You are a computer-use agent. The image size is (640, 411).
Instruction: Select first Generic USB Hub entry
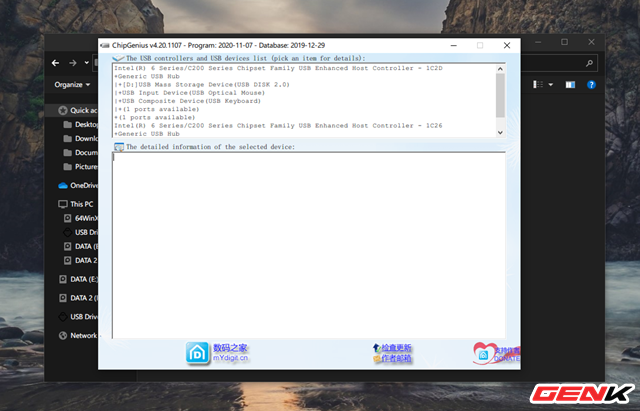(147, 76)
